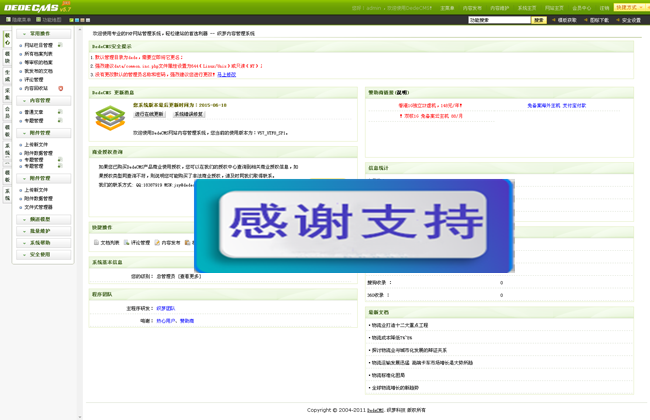Open latest document 物流业打造十二大重点工程
Viewport: 650px width, 420px height.
click(x=400, y=325)
